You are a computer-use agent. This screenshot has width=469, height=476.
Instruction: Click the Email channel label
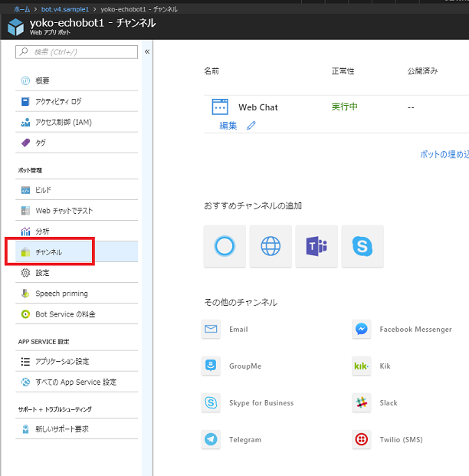coord(238,329)
